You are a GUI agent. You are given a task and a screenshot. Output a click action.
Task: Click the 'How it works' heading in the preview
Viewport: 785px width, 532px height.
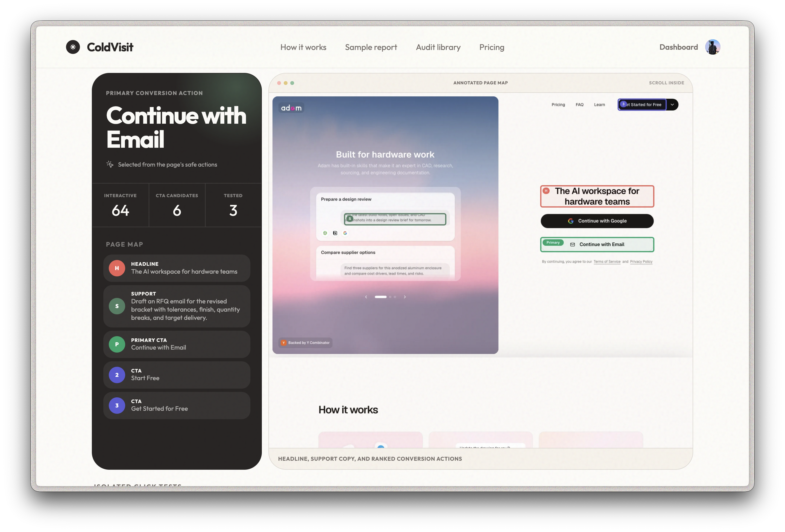click(x=348, y=409)
